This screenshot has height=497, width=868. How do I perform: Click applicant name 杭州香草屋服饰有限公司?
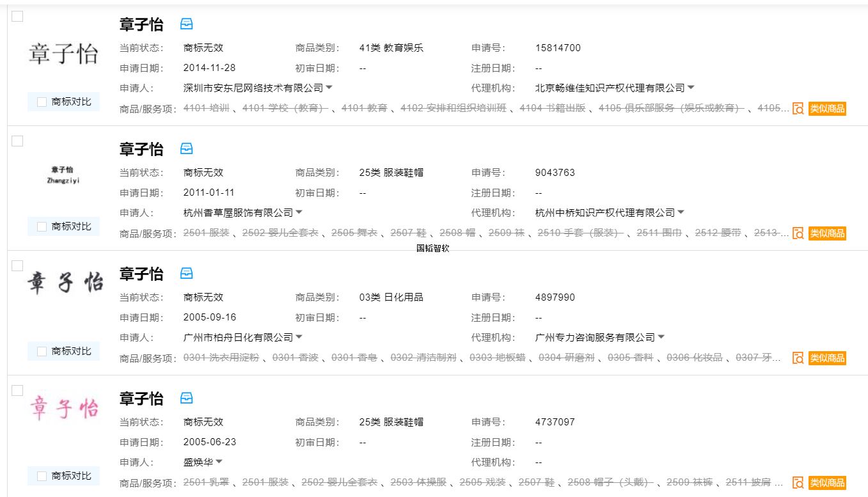238,212
